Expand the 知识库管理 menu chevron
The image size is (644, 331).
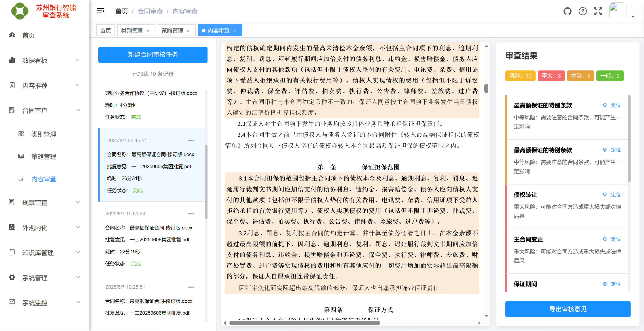click(78, 252)
